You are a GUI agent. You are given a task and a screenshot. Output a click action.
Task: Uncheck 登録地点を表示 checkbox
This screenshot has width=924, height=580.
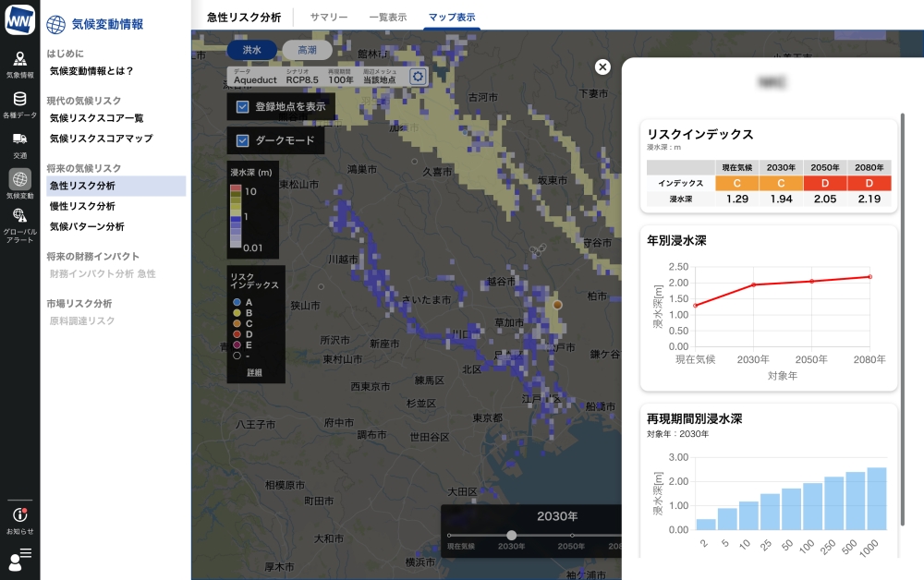pyautogui.click(x=243, y=106)
